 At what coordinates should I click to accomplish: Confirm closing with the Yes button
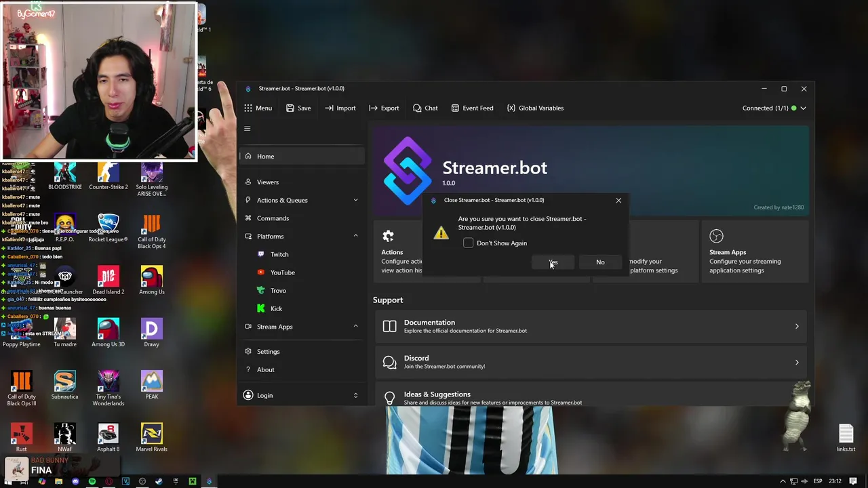pos(553,262)
